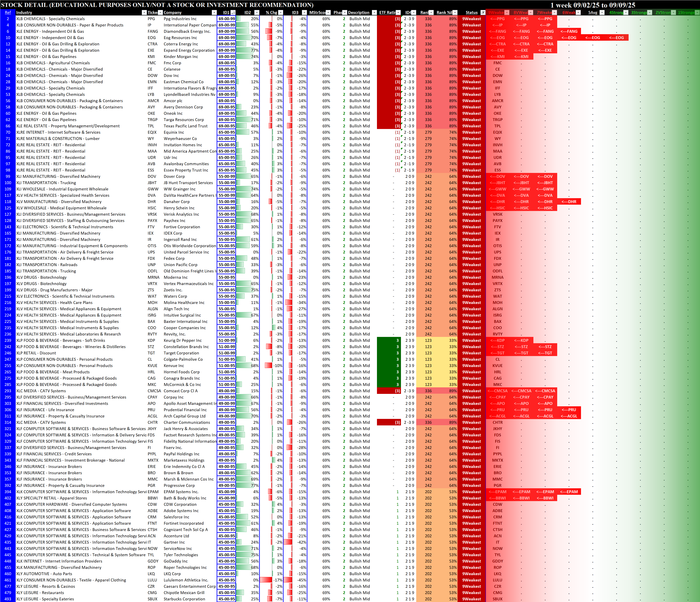Viewport: 700px width, 602px height.
Task: Click the % Chg filter arrow
Action: [280, 12]
